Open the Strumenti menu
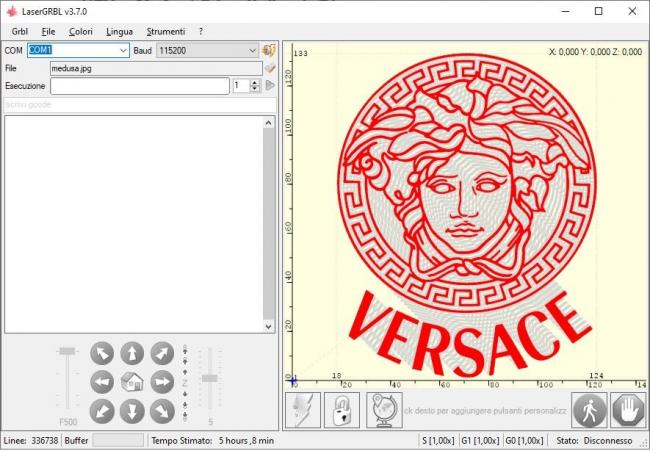 165,31
